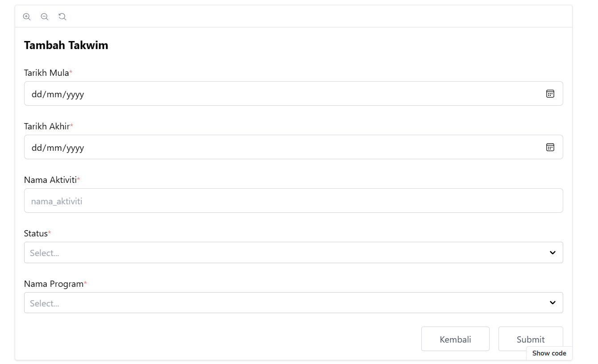The height and width of the screenshot is (364, 598).
Task: Click the Tarikh Akhir field label
Action: pyautogui.click(x=47, y=127)
